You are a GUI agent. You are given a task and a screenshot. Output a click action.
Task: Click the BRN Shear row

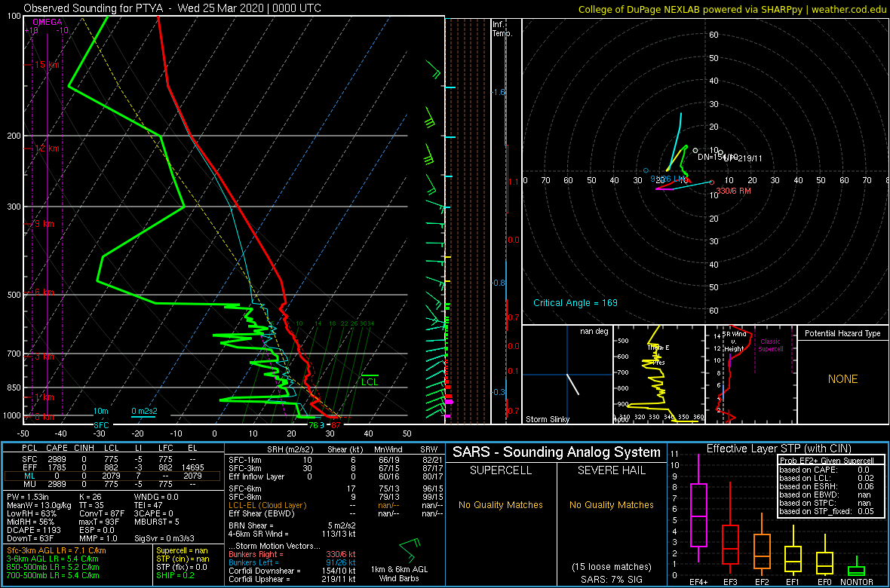tap(293, 525)
